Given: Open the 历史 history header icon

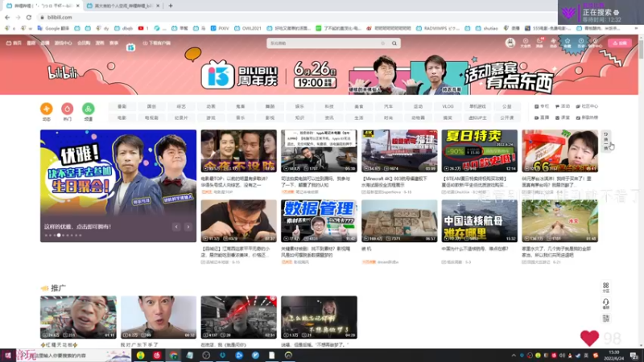Looking at the screenshot, I should pyautogui.click(x=581, y=43).
